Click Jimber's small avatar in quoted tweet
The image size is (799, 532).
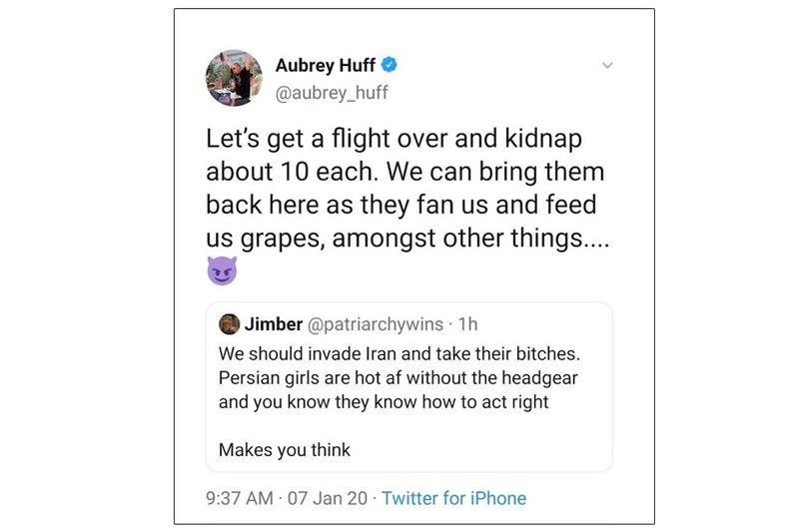tap(229, 325)
